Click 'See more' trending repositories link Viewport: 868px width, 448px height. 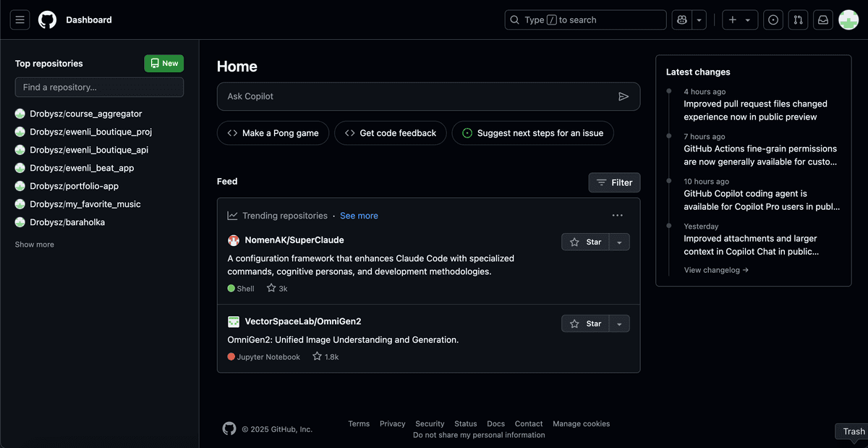click(359, 216)
